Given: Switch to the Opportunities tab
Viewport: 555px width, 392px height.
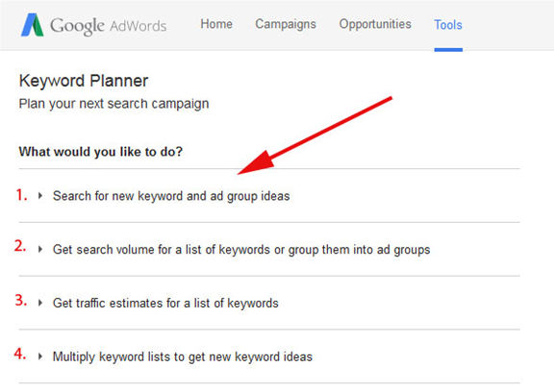Looking at the screenshot, I should (375, 24).
